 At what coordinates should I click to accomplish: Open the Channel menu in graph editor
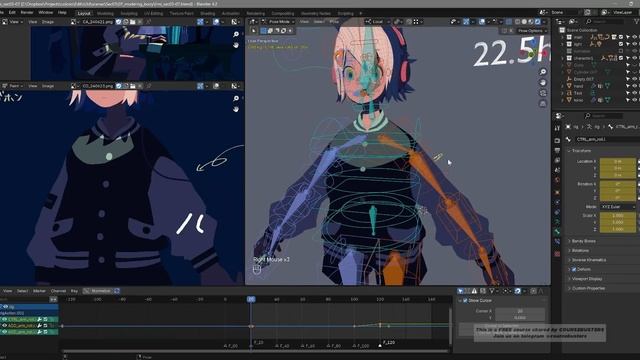pyautogui.click(x=58, y=291)
